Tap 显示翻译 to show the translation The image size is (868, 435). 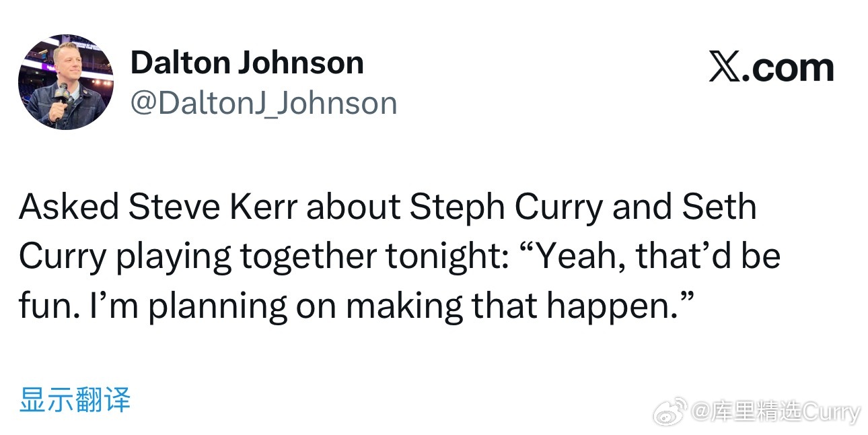click(x=74, y=399)
